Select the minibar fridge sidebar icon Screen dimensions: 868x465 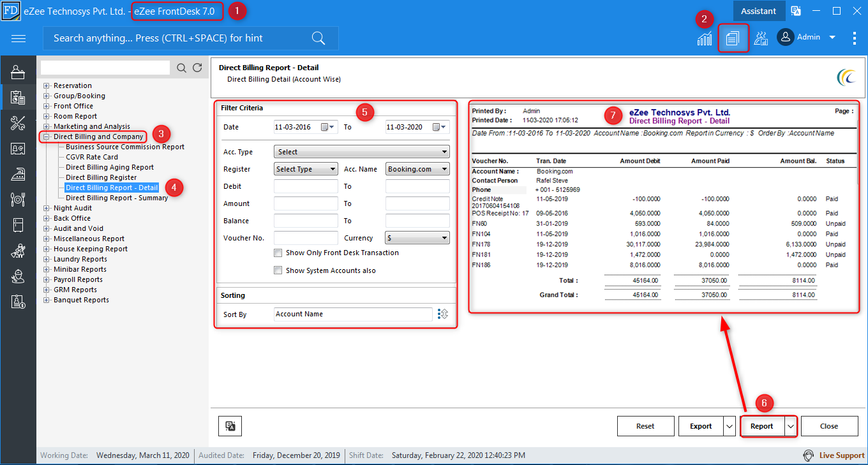pos(18,225)
